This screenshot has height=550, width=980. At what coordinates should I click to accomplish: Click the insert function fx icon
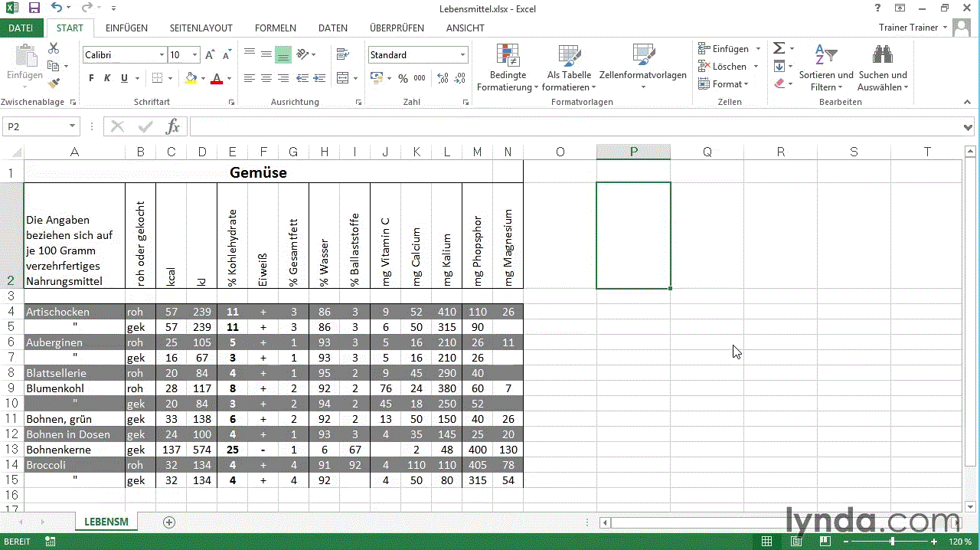click(173, 126)
